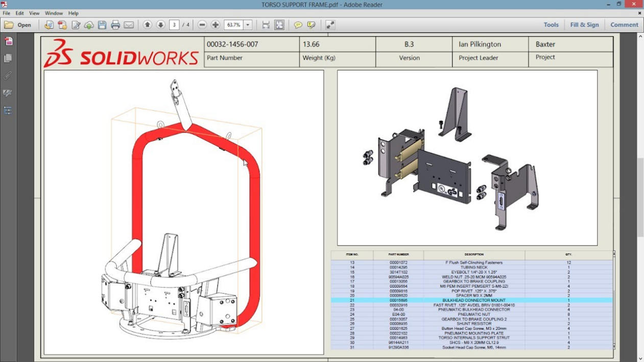Zoom out using the minus button
This screenshot has width=644, height=362.
[x=202, y=25]
